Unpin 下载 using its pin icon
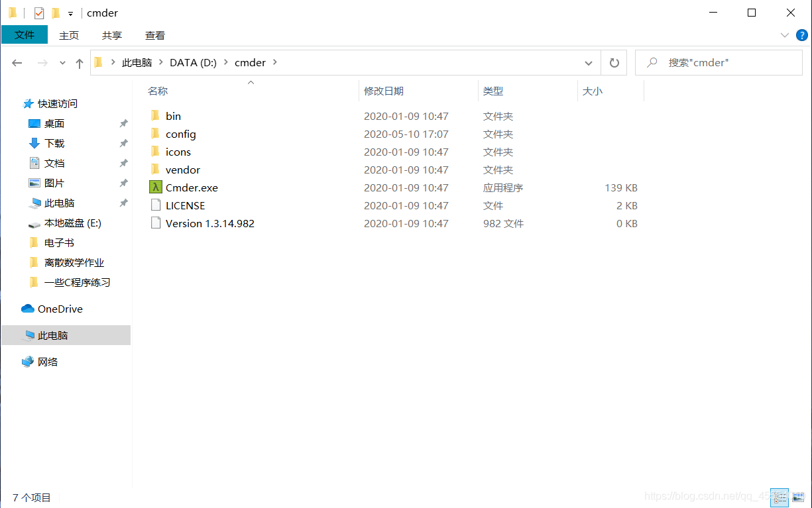 pos(123,143)
